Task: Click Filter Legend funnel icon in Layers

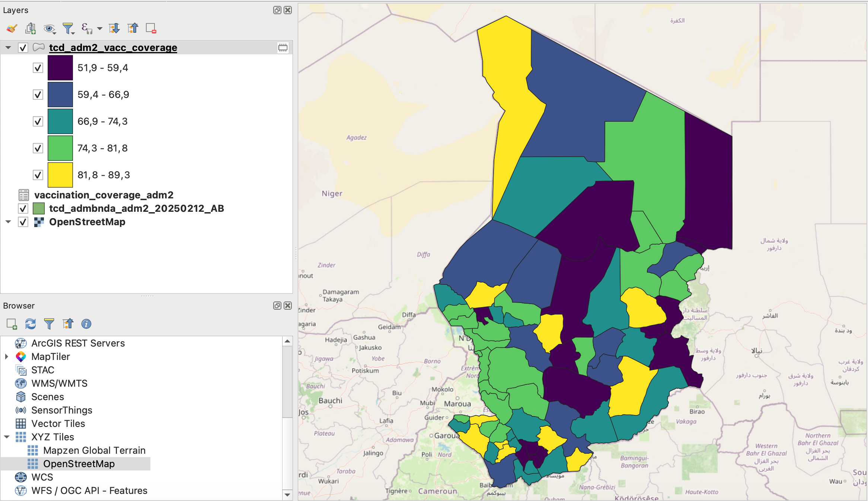Action: point(68,28)
